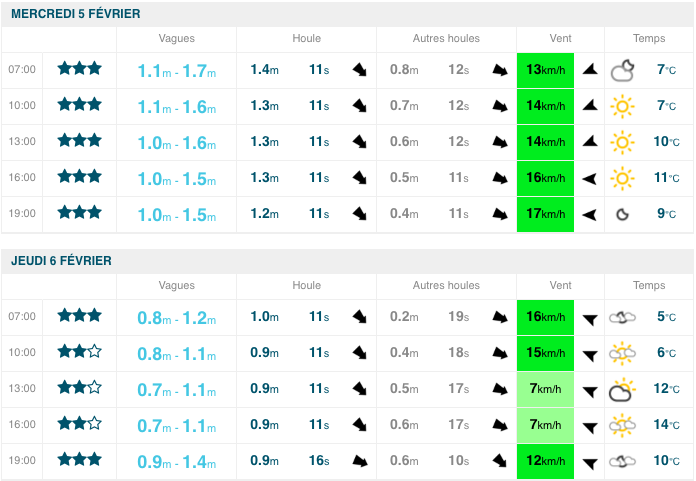Click the wave height 1.1m - 1.7m
The image size is (696, 481).
tap(176, 71)
